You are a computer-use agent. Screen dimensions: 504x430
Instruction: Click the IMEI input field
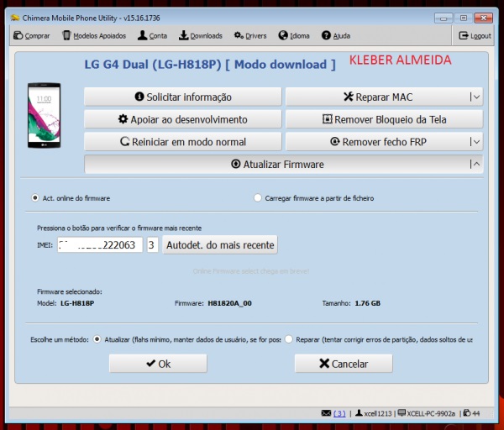click(x=100, y=245)
